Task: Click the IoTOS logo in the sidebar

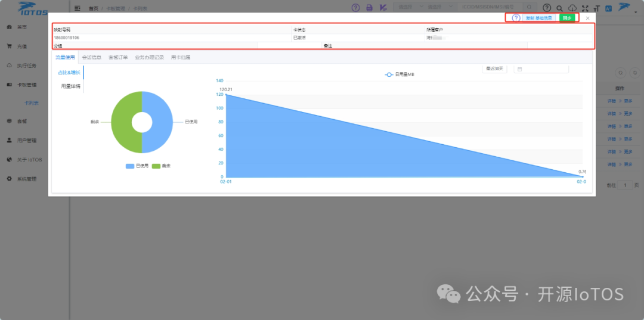Action: pyautogui.click(x=33, y=8)
